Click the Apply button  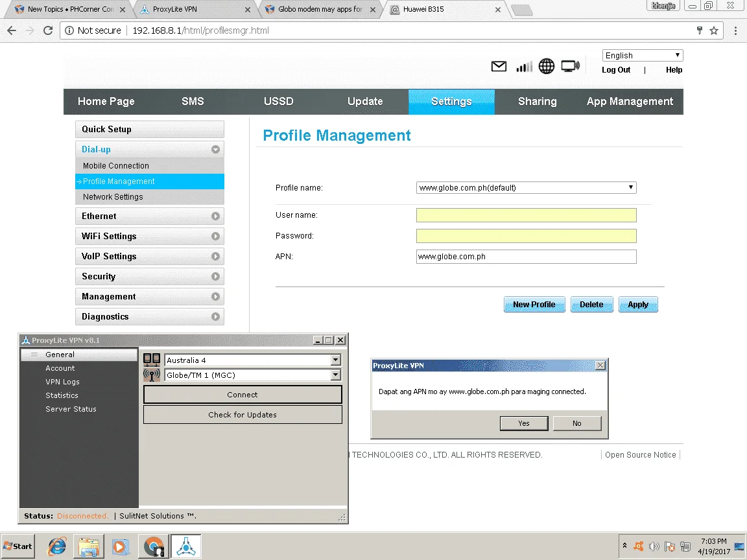tap(638, 304)
